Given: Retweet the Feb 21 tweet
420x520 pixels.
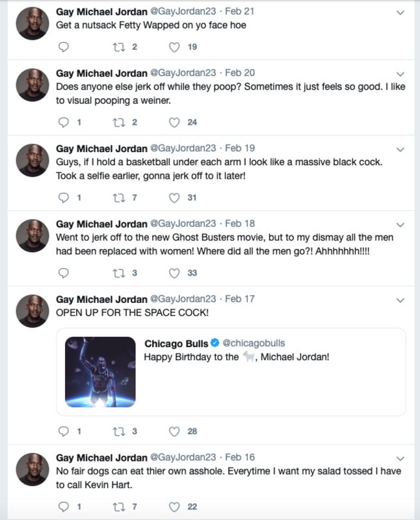Looking at the screenshot, I should 119,47.
